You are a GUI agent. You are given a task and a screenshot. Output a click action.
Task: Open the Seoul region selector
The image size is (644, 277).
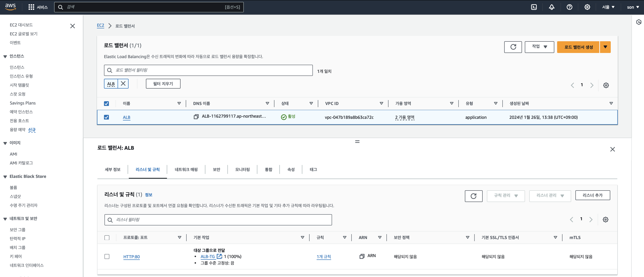[608, 7]
